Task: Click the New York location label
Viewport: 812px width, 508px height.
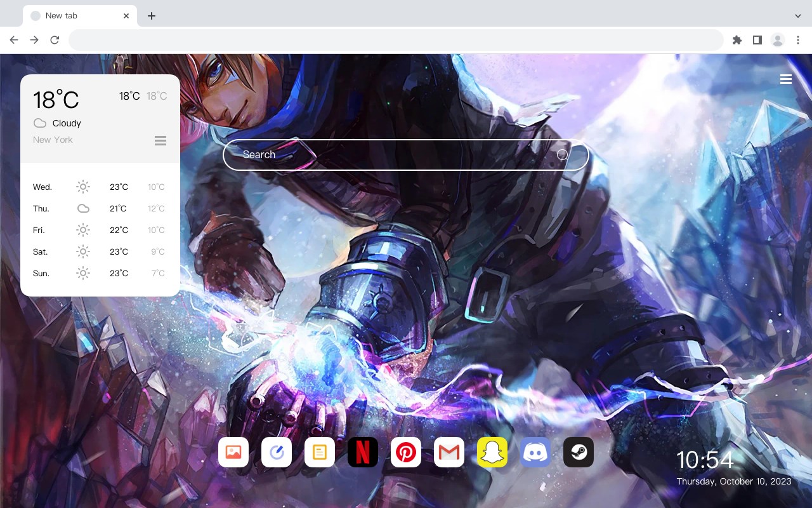Action: pos(53,140)
